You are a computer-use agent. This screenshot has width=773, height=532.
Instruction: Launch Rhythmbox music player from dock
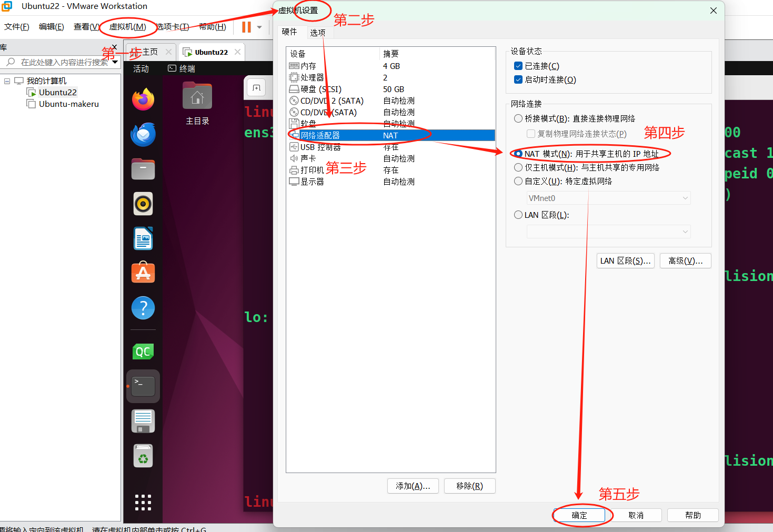click(x=143, y=204)
